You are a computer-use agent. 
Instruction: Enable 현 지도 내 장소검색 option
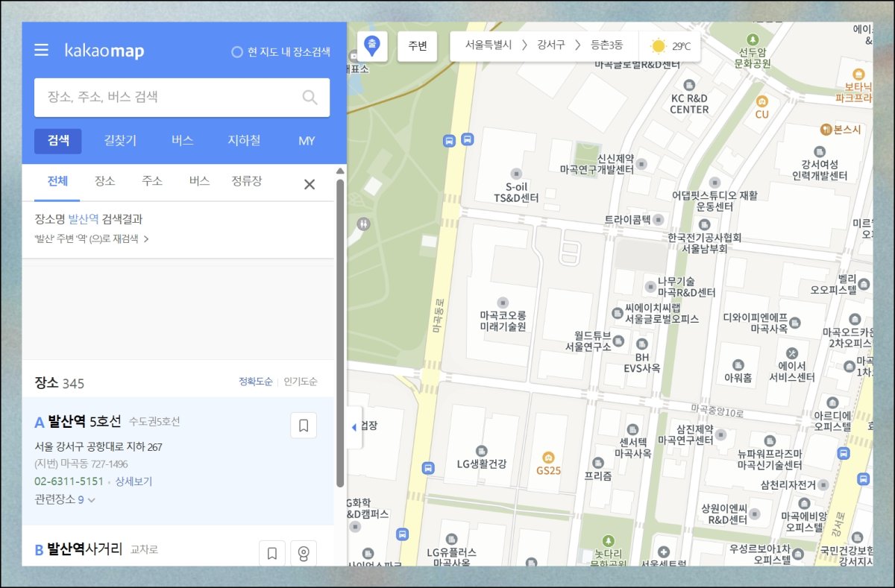coord(281,52)
